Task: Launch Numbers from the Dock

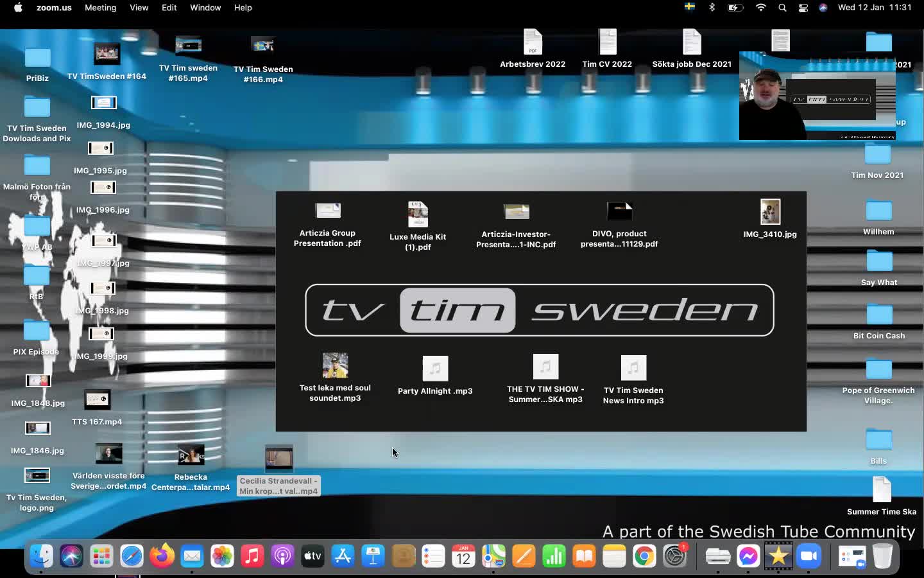Action: 554,556
